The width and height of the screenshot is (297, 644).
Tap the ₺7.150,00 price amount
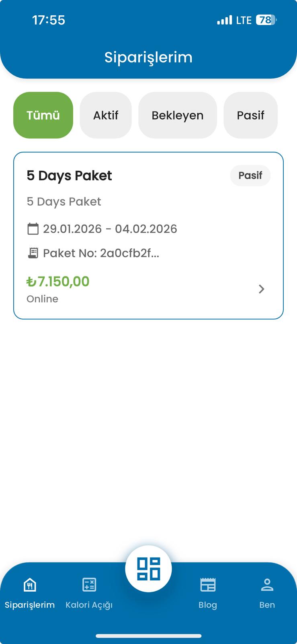coord(58,281)
